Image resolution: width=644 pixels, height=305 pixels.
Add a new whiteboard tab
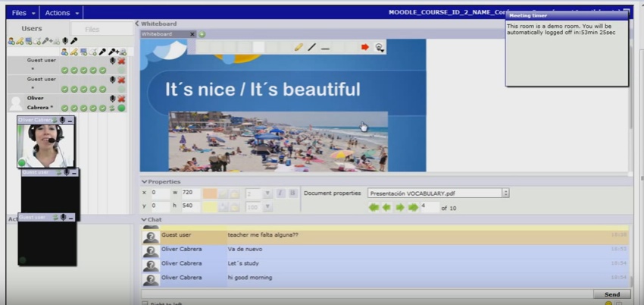(x=202, y=34)
